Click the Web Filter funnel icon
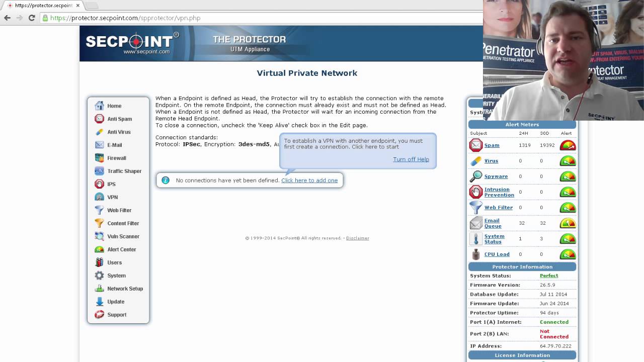This screenshot has width=644, height=362. tap(99, 210)
